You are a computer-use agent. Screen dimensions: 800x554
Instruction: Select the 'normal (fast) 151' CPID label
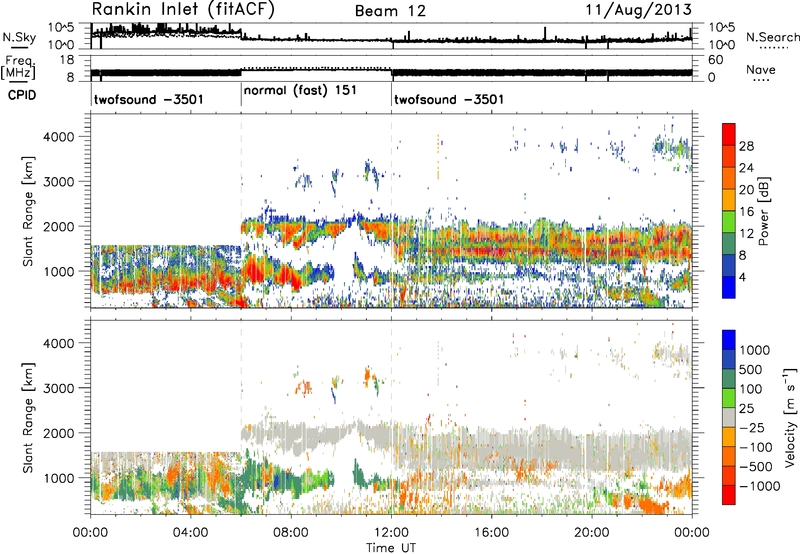[x=300, y=91]
